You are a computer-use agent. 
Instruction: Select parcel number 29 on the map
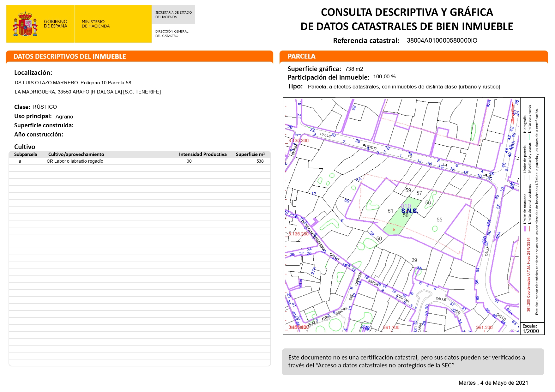coord(414,260)
